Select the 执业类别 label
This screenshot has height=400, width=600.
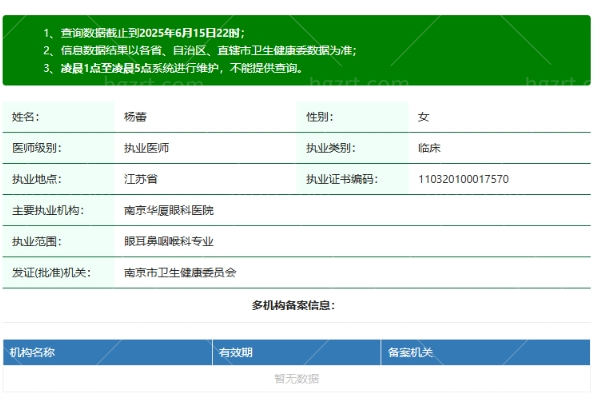tap(331, 148)
